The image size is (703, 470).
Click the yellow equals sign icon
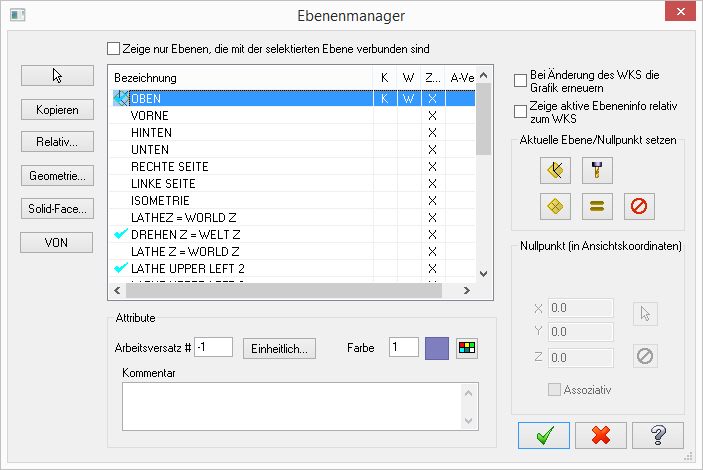click(x=597, y=207)
